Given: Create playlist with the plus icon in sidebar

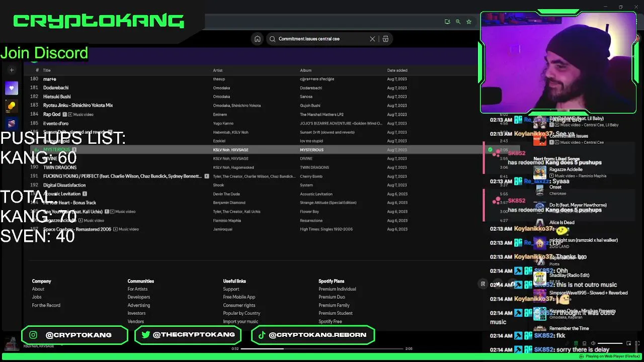Looking at the screenshot, I should click(x=12, y=70).
